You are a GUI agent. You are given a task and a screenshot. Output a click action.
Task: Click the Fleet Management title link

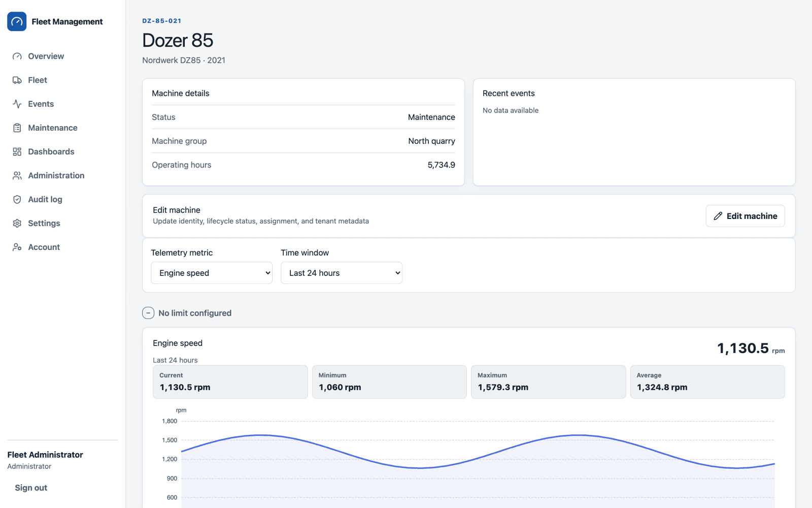click(67, 21)
